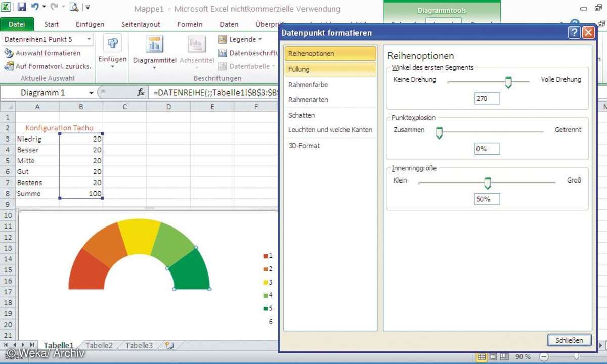The height and width of the screenshot is (364, 607).
Task: Select the Tabelle1 sheet tab
Action: pyautogui.click(x=59, y=346)
